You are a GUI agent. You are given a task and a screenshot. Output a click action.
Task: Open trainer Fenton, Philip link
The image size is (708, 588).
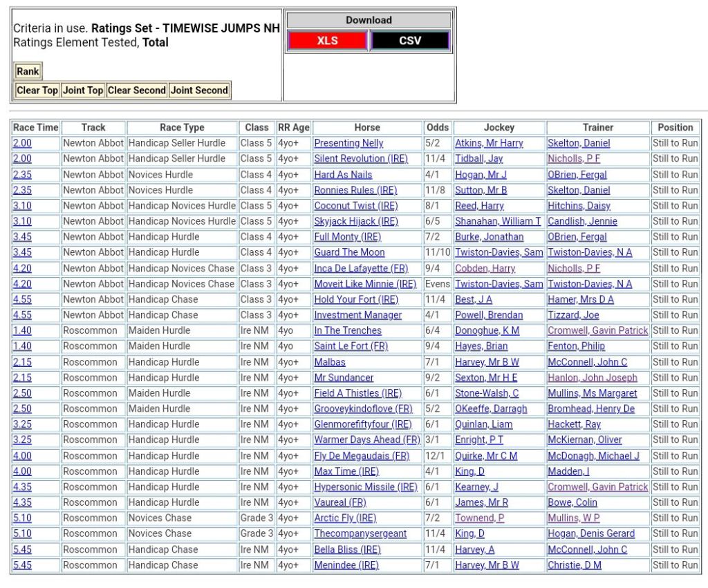[576, 346]
